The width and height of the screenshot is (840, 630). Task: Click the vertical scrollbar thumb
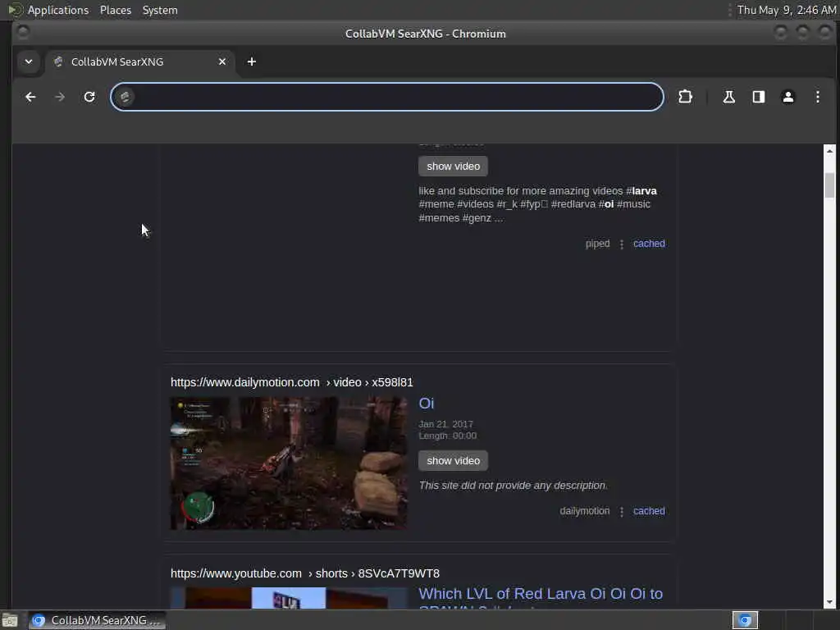pos(829,185)
